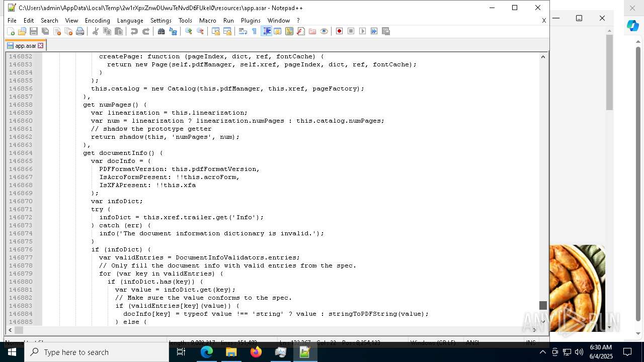644x362 pixels.
Task: Toggle the indent guide button
Action: (267, 31)
